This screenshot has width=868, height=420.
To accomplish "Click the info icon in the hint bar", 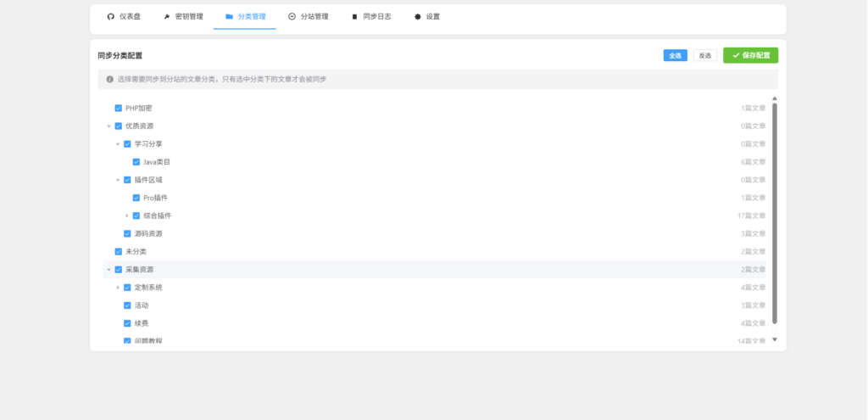I will pos(109,79).
